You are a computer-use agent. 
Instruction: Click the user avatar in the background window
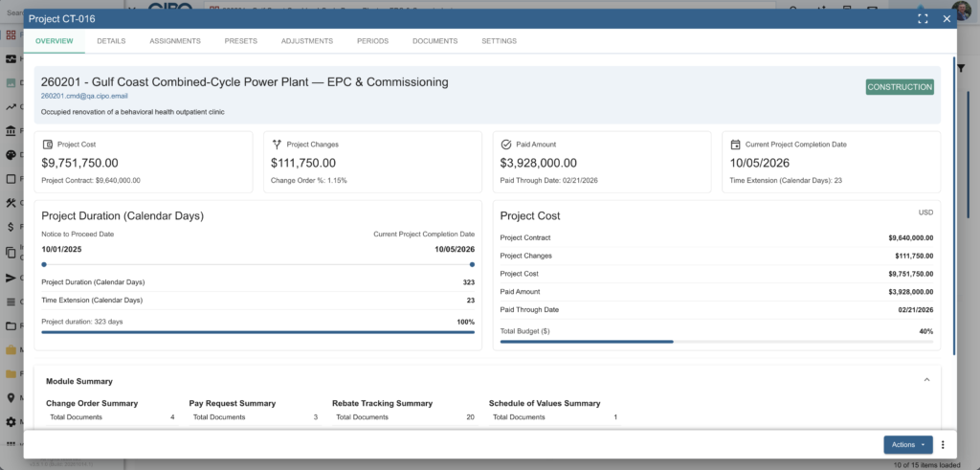tap(962, 10)
